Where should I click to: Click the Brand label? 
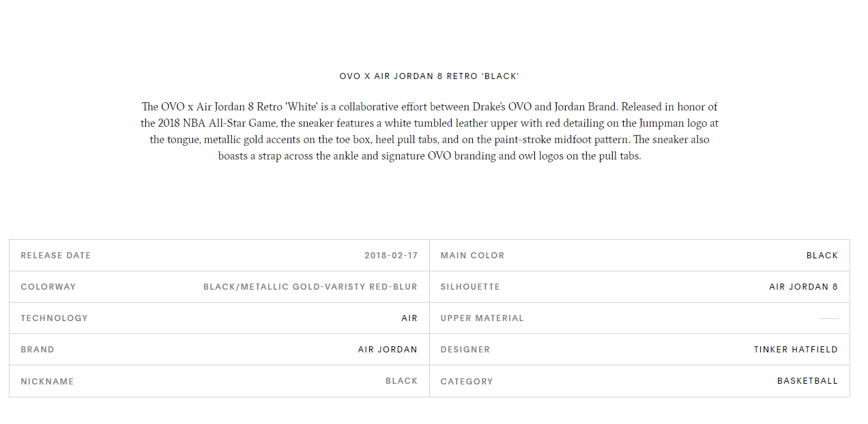click(38, 350)
